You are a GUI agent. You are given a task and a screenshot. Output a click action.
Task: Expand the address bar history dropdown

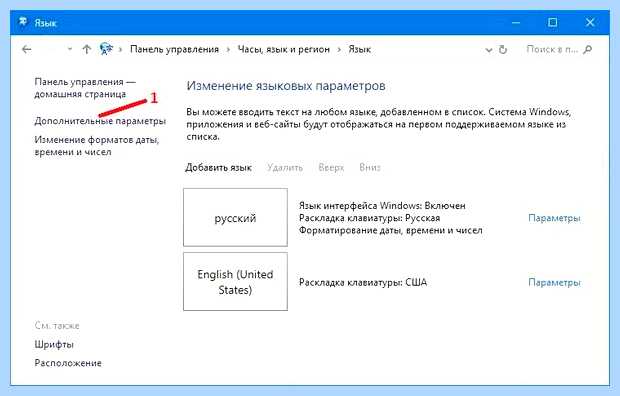pos(489,50)
